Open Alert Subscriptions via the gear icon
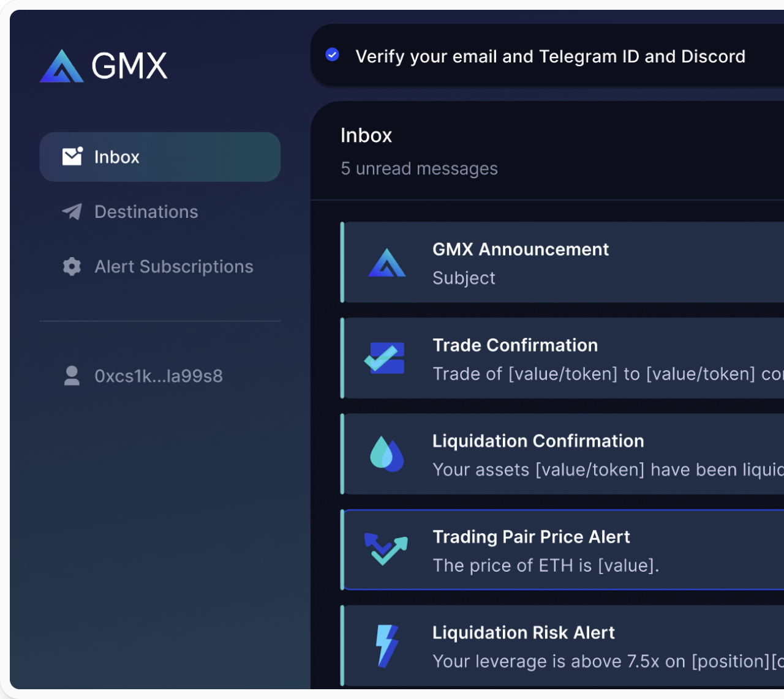Image resolution: width=784 pixels, height=699 pixels. coord(71,266)
